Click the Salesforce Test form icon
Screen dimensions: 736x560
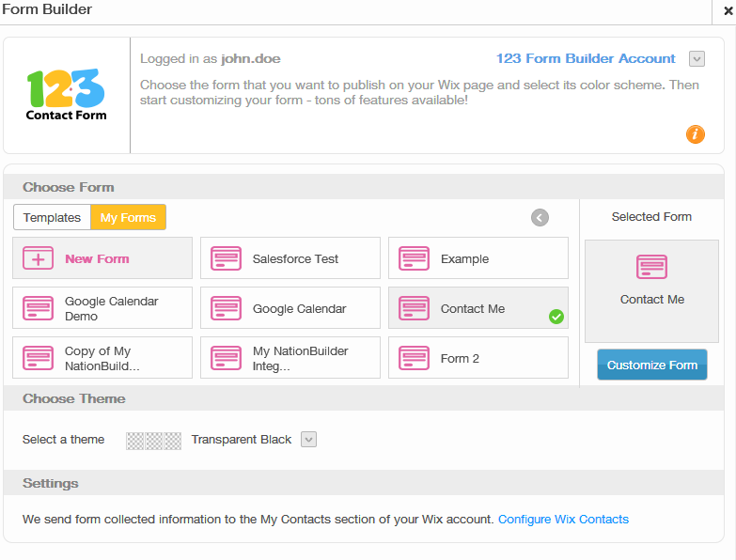pos(226,258)
